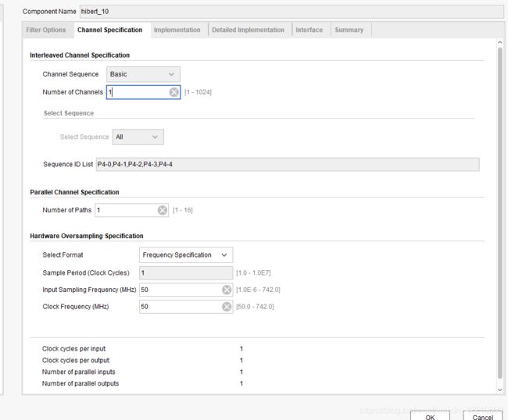Click the 'Interleaved Channel Specification' heading
The width and height of the screenshot is (508, 420).
[x=80, y=55]
